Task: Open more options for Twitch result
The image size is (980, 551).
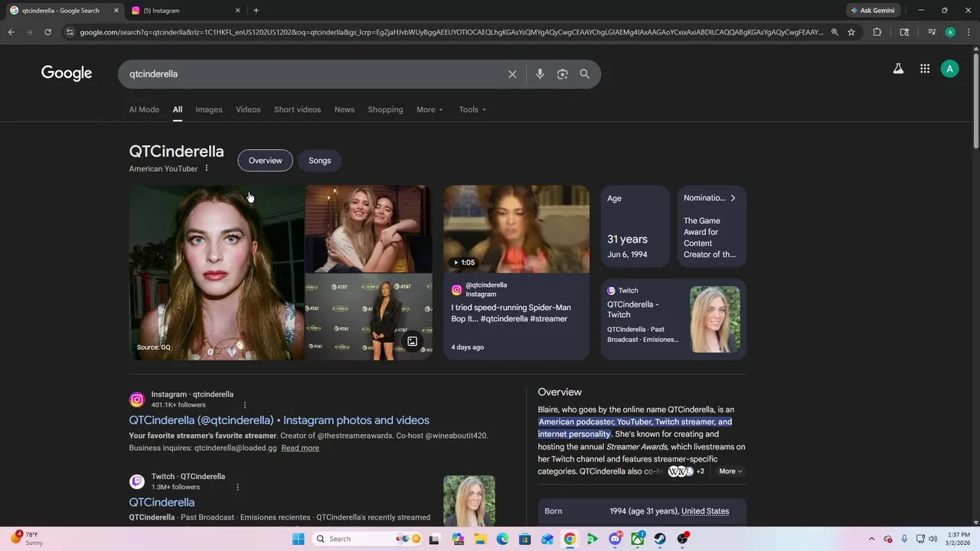Action: (x=237, y=487)
